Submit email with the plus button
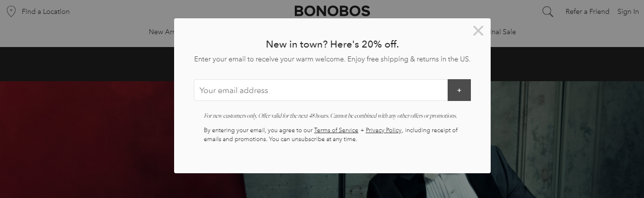 pyautogui.click(x=459, y=90)
